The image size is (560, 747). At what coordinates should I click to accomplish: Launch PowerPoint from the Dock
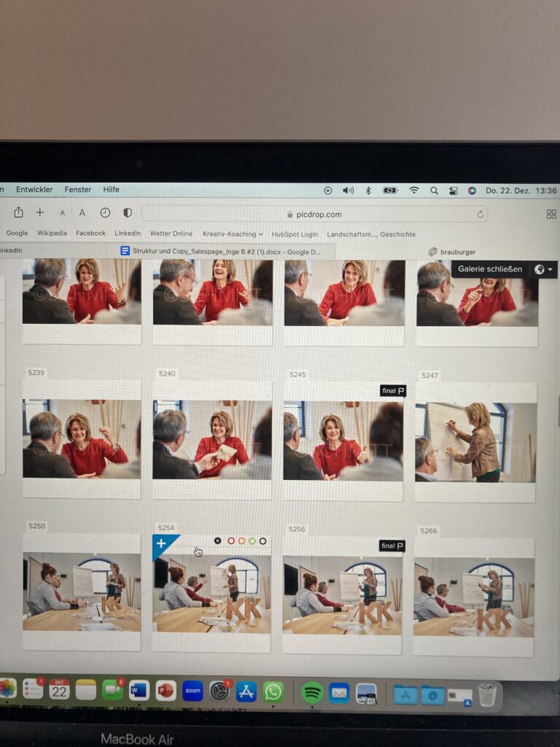click(166, 690)
